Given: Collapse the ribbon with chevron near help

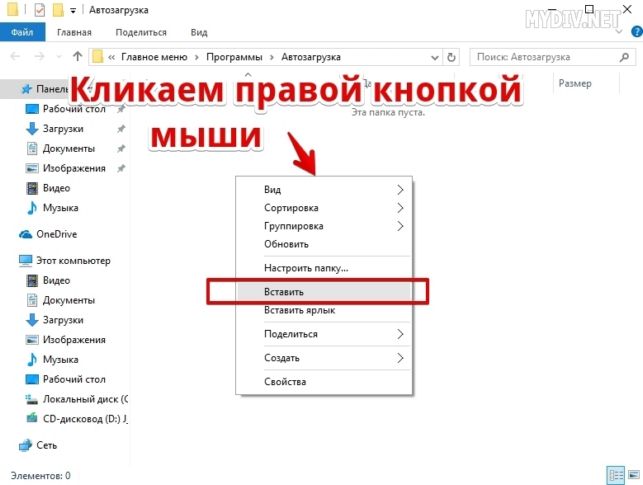Looking at the screenshot, I should coord(619,32).
